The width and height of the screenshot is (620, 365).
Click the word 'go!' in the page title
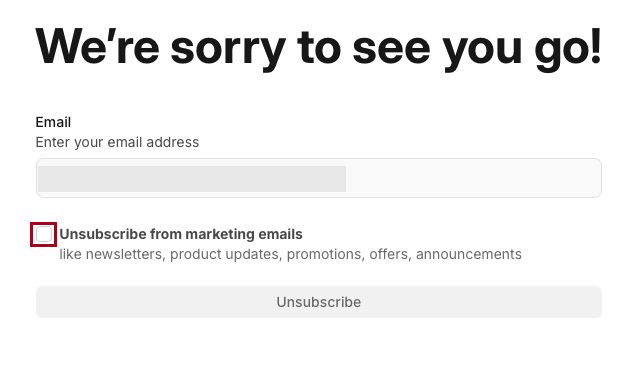tap(568, 49)
